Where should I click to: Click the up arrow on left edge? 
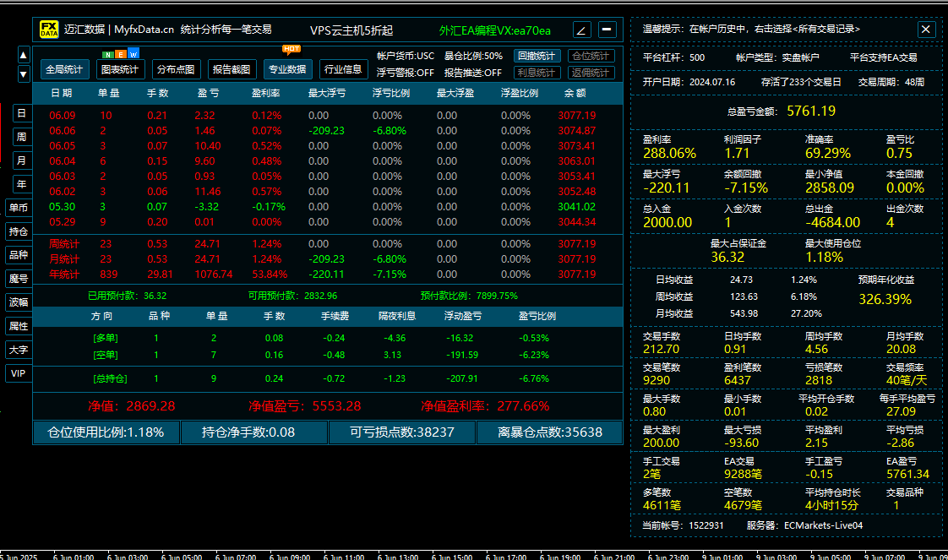pos(23,56)
